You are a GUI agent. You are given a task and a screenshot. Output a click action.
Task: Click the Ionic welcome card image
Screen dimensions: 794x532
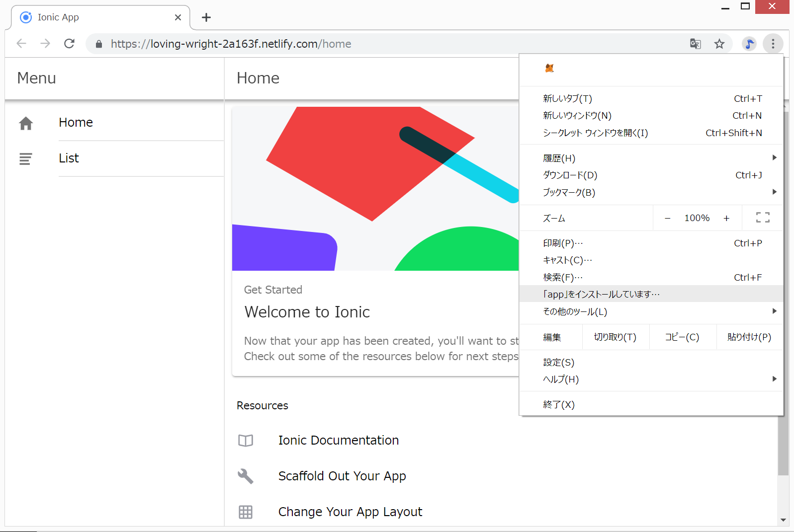[x=375, y=189]
